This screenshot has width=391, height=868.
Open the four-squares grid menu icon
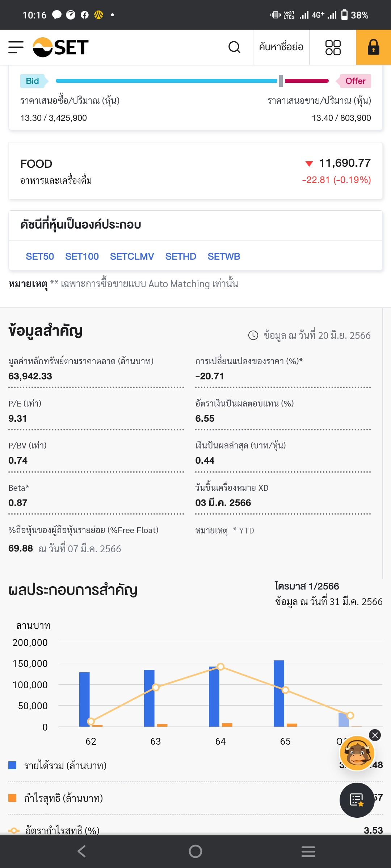[333, 47]
